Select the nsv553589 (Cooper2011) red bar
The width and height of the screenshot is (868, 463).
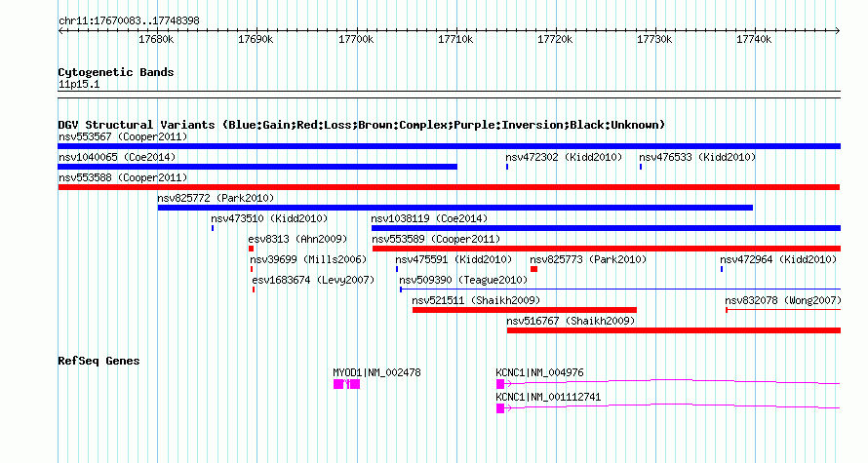607,249
